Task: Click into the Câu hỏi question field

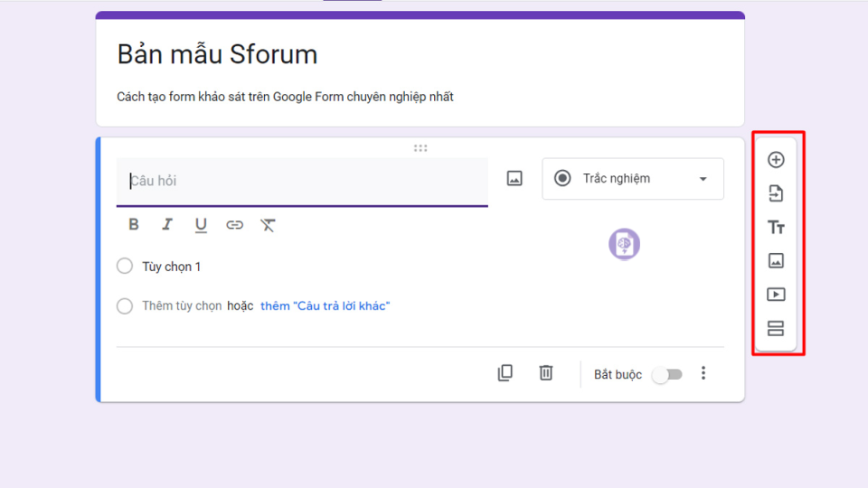Action: 302,182
